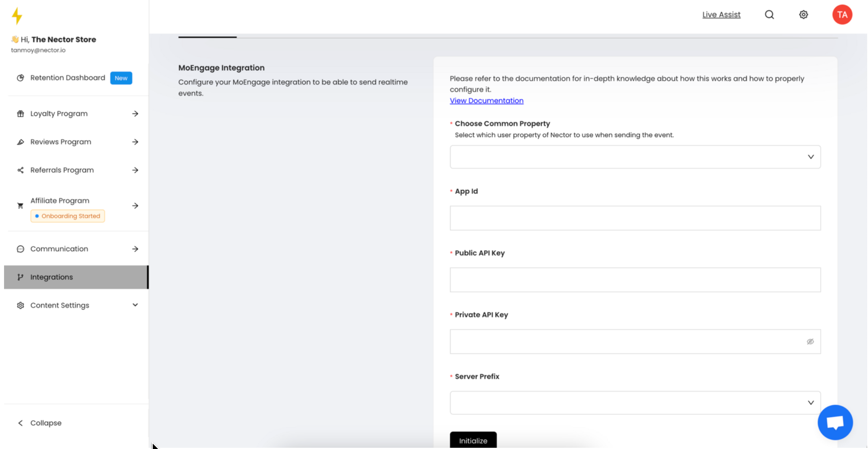Click the Initialize button
The image size is (868, 449).
pos(473,440)
